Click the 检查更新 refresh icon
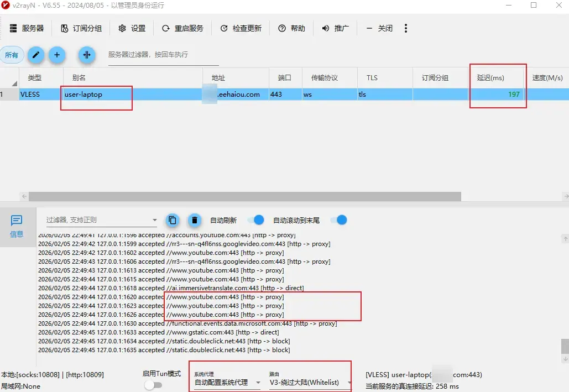 tap(224, 28)
